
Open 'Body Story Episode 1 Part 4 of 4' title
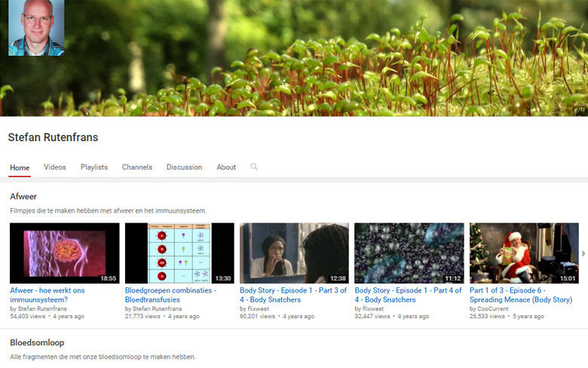click(x=408, y=295)
